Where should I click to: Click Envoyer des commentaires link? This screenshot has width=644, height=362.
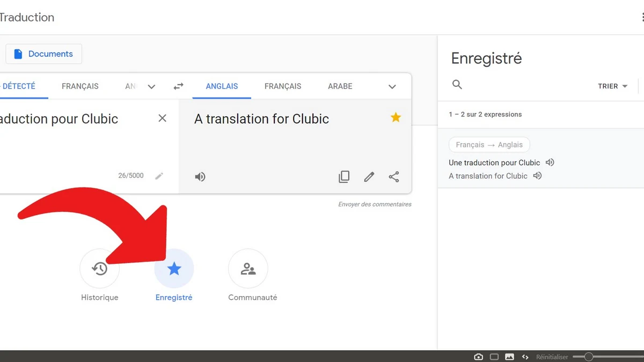point(375,204)
